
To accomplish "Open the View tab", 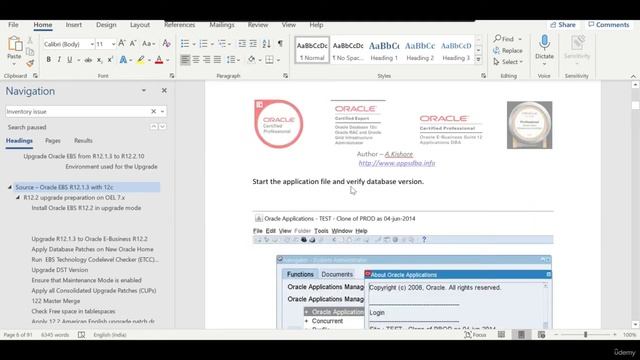I will tap(289, 25).
